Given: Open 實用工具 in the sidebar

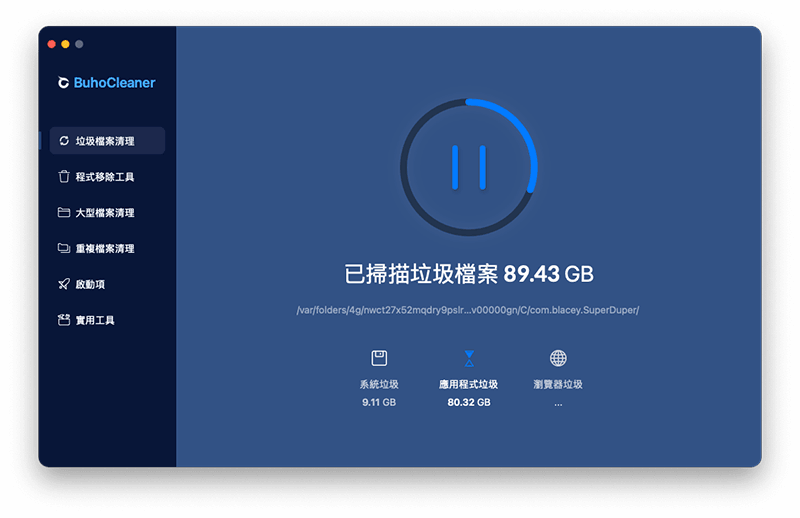Looking at the screenshot, I should 107,320.
